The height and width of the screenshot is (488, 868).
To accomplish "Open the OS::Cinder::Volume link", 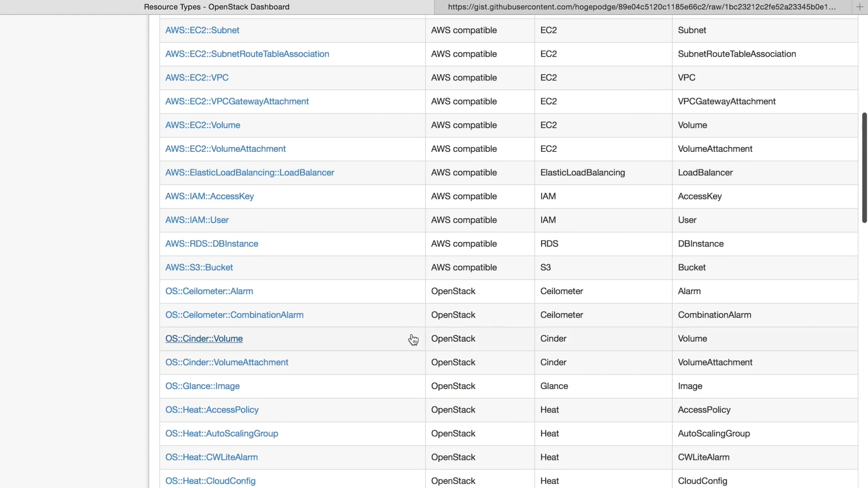I will click(204, 338).
